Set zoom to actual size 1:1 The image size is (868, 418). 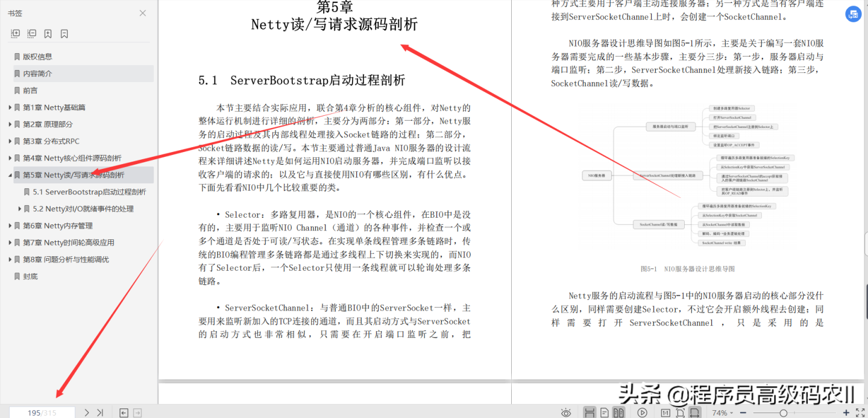point(665,413)
